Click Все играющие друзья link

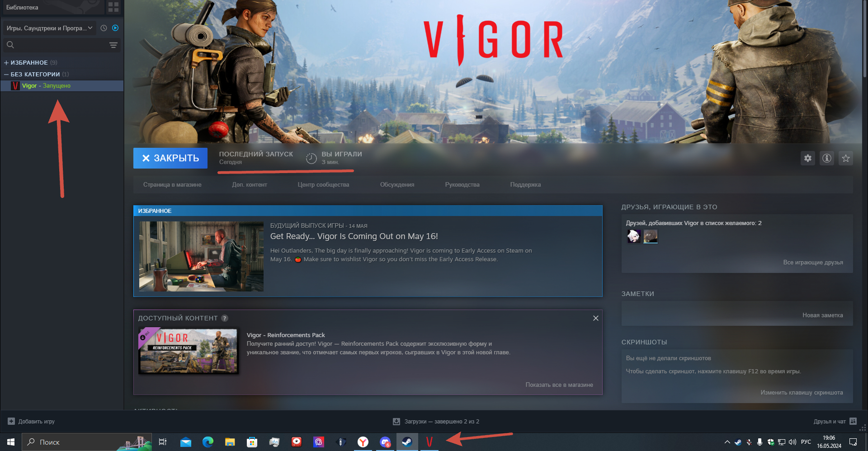coord(813,262)
